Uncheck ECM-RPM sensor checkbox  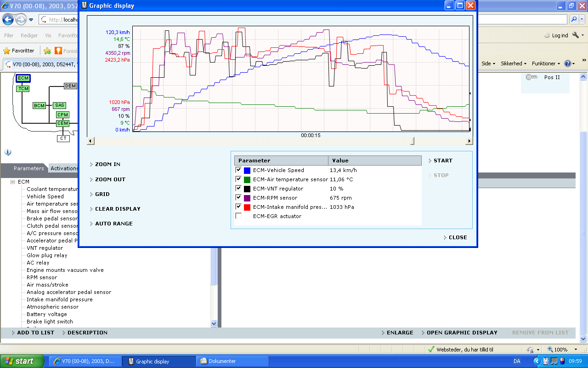click(238, 197)
